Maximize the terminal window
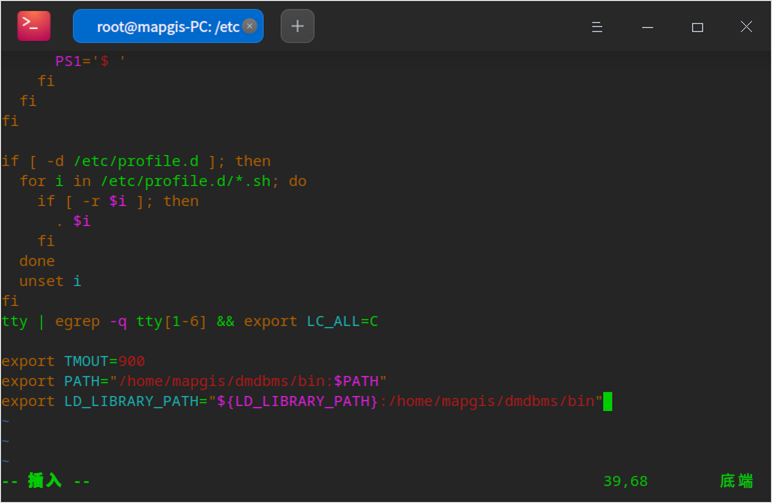Image resolution: width=772 pixels, height=503 pixels. pyautogui.click(x=697, y=27)
